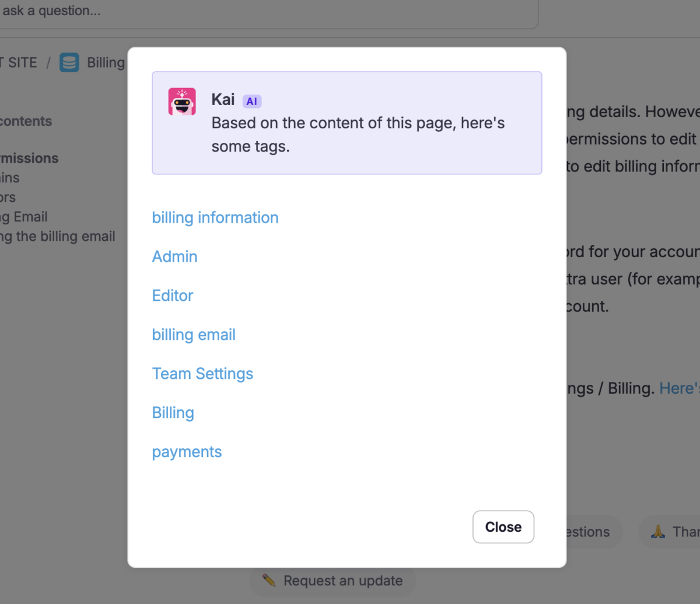The height and width of the screenshot is (604, 700).
Task: Click the purple AI badge beside Kai
Action: coord(252,100)
